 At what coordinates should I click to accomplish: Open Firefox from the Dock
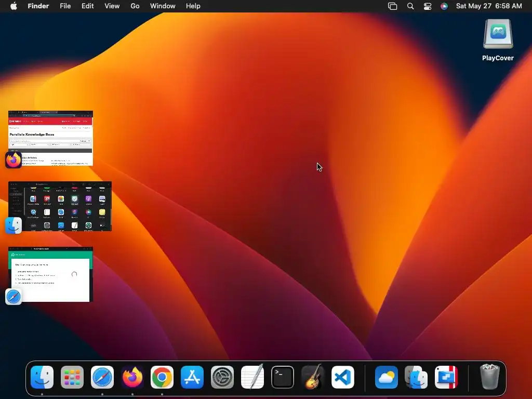pyautogui.click(x=132, y=377)
